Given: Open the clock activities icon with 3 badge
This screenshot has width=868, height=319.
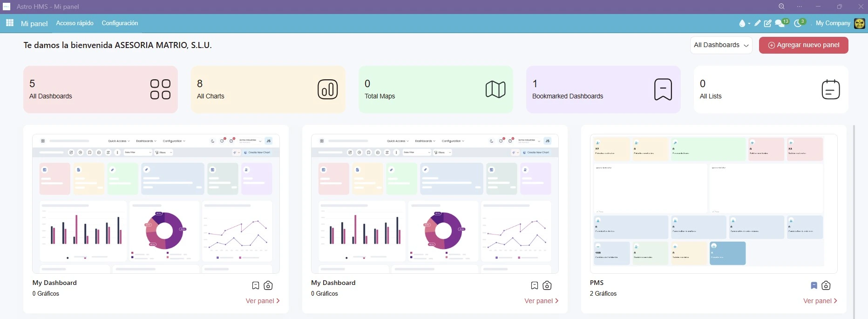Looking at the screenshot, I should click(799, 23).
